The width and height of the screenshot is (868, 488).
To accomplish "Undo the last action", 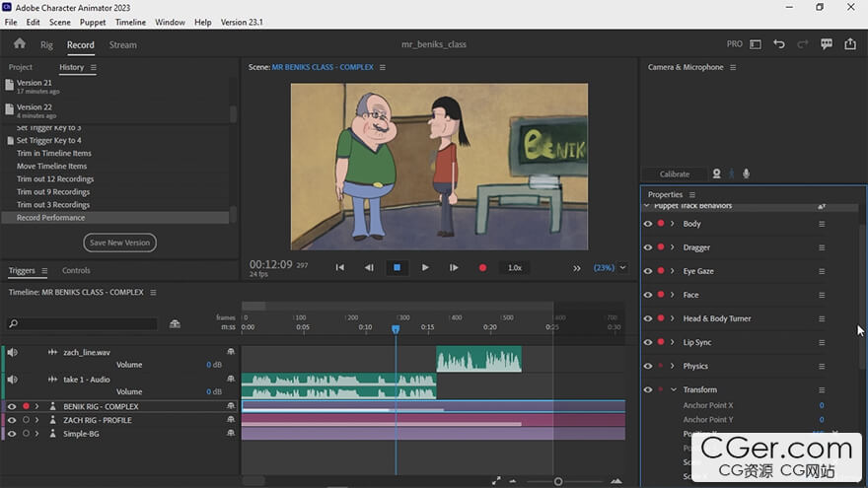I will click(779, 44).
